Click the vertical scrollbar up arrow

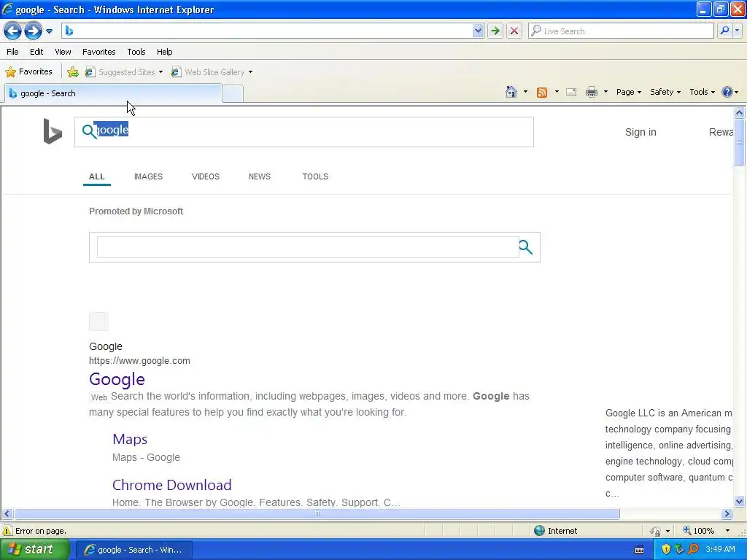point(740,113)
